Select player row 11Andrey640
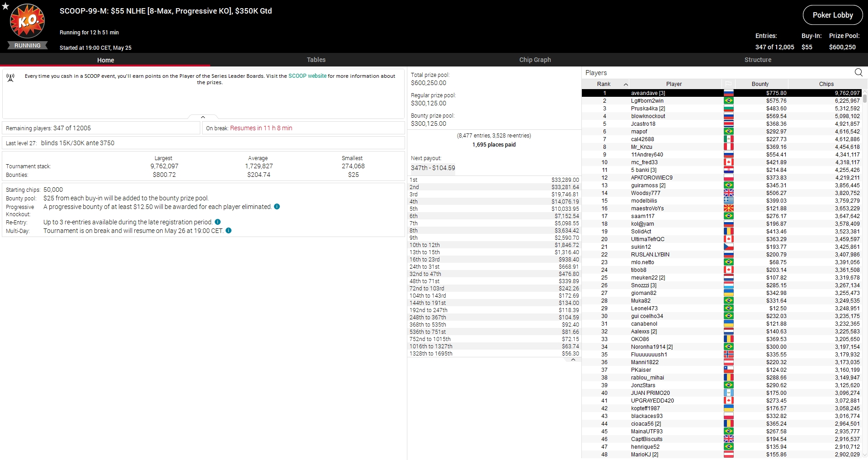Screen dimensions: 868x460 click(722, 155)
